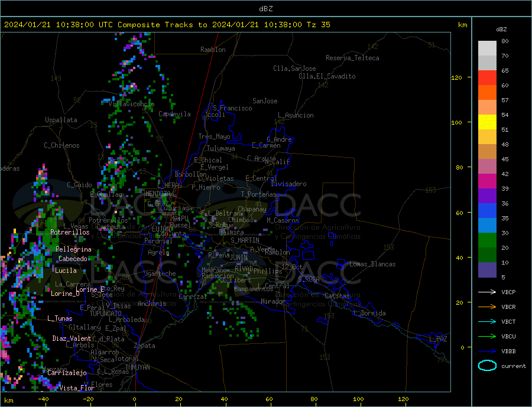Screen dimensions: 532x407
Task: Click the '-40' tick on the horizontal km axis
Action: (x=43, y=399)
